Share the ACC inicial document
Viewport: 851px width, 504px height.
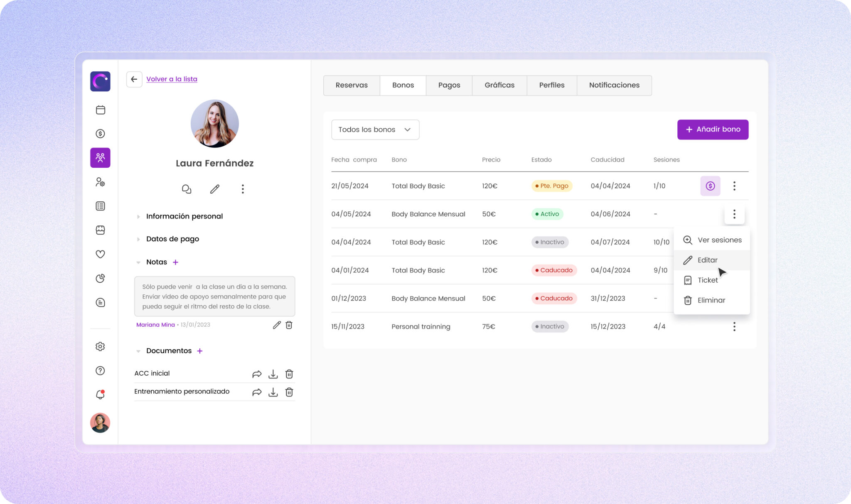click(x=257, y=374)
